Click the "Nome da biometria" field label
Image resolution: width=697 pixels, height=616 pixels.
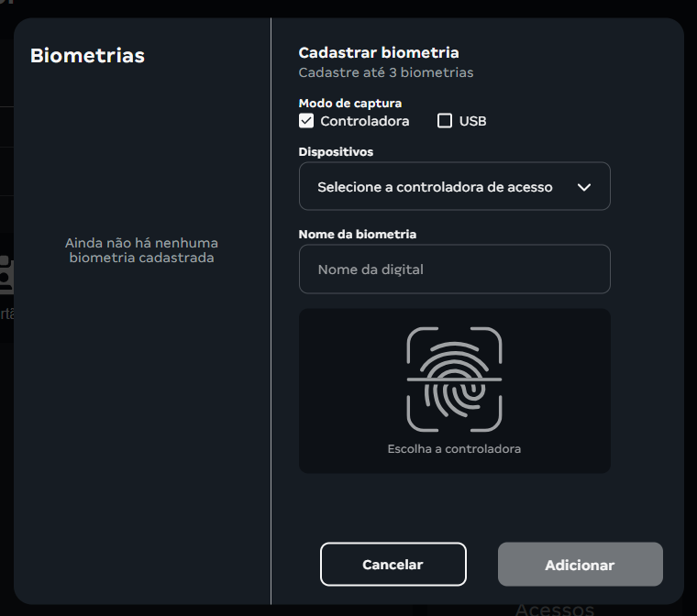(357, 235)
